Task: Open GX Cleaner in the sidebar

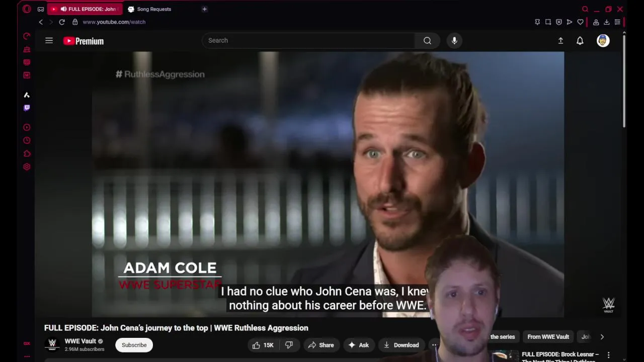Action: 27,49
